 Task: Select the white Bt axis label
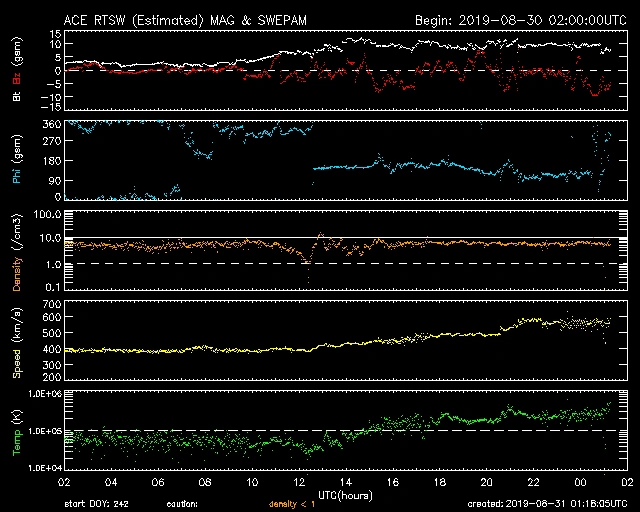click(x=15, y=97)
